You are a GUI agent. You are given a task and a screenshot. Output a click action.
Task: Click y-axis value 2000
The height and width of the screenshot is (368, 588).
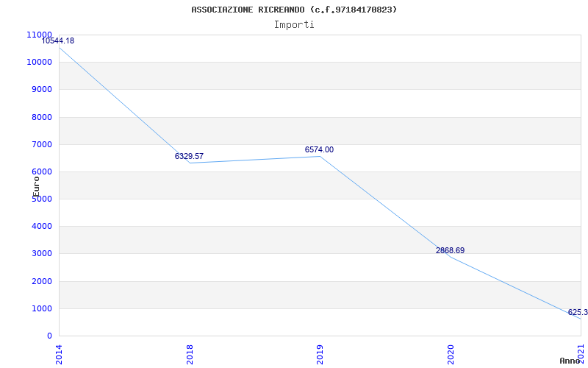point(41,281)
